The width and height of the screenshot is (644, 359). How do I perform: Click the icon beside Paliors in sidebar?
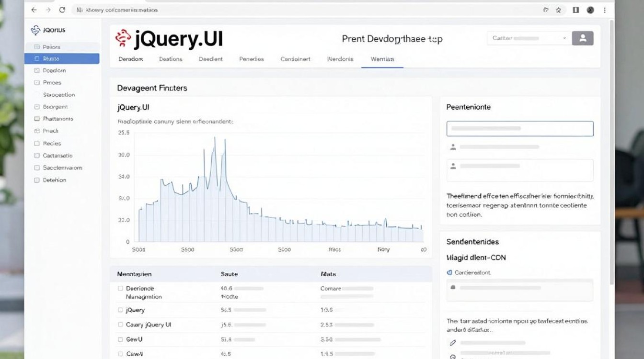[x=37, y=47]
